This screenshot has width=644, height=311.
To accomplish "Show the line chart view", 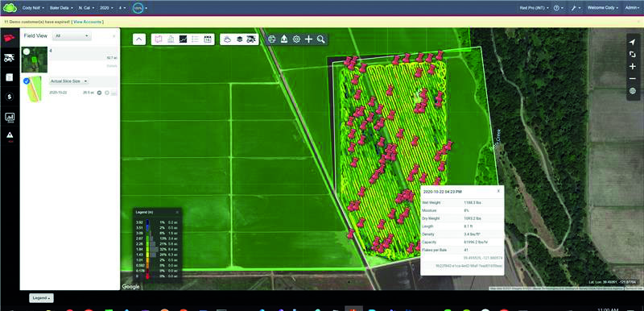I will [x=184, y=39].
